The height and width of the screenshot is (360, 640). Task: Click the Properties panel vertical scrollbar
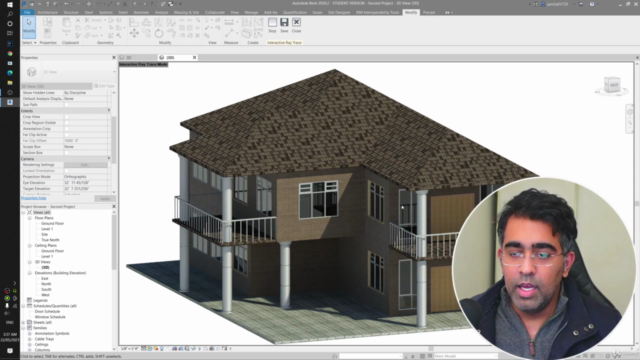[113, 141]
